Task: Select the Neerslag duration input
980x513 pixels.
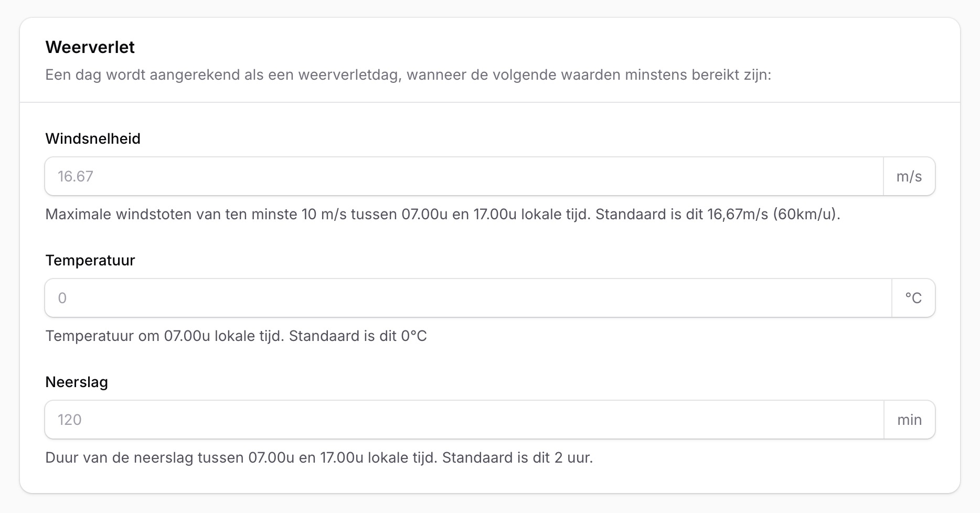Action: click(464, 420)
